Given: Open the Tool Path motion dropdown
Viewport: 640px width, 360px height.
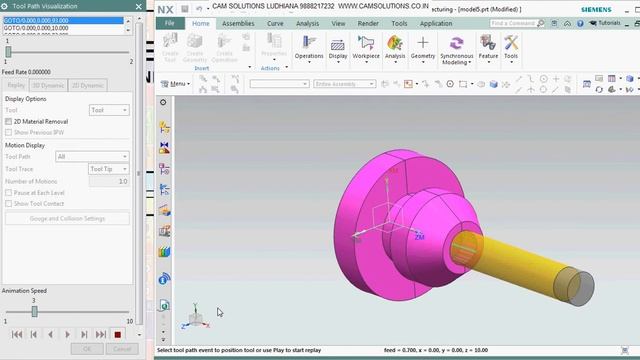Looking at the screenshot, I should [x=92, y=157].
